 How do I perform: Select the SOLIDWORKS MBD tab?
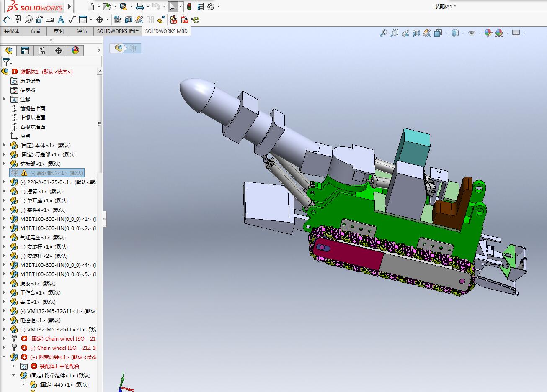(166, 31)
